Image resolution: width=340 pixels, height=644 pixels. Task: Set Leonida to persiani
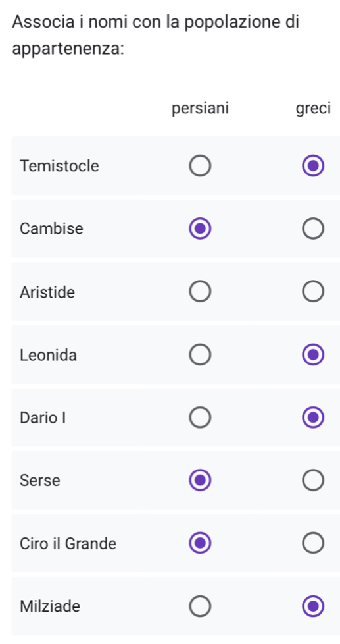(200, 355)
